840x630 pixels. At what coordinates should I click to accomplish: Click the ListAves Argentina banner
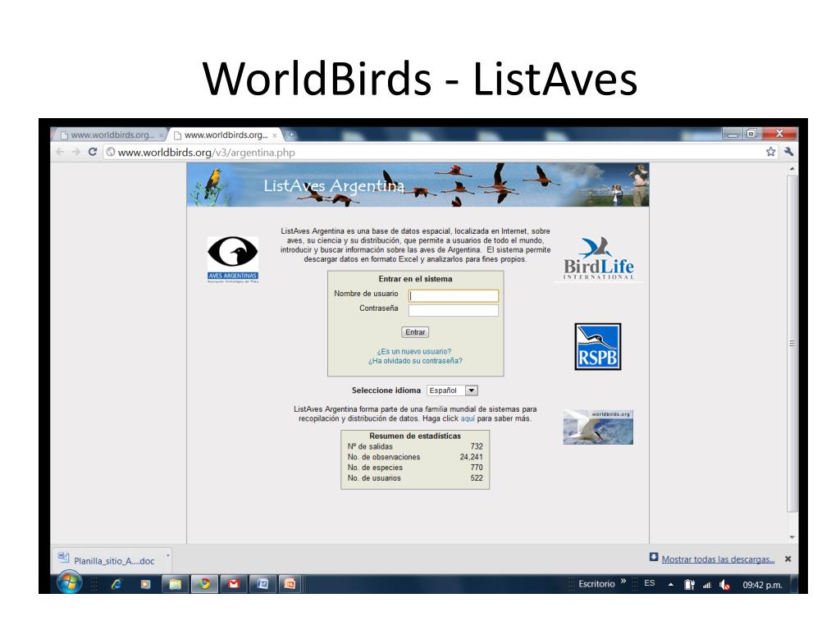point(418,185)
